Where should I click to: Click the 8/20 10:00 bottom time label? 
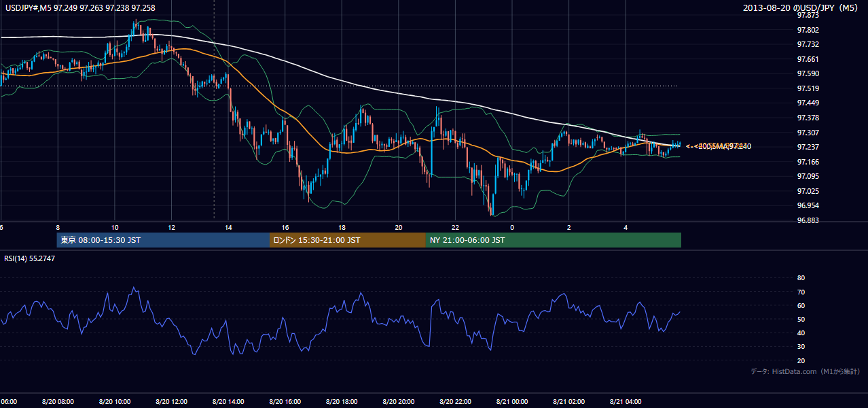click(115, 401)
